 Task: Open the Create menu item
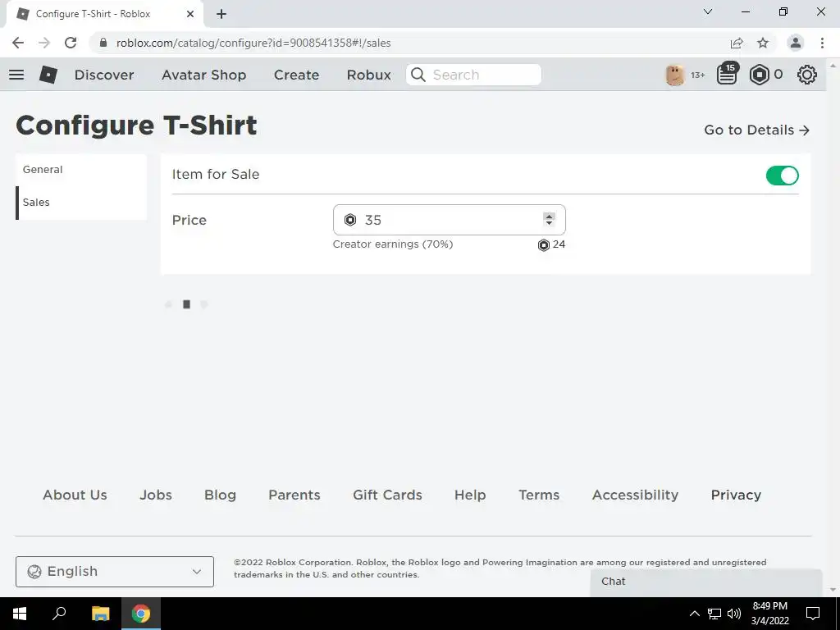[296, 75]
